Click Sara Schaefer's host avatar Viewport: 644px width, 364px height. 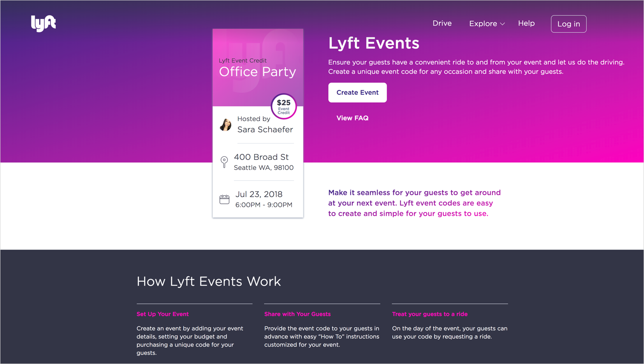(226, 124)
